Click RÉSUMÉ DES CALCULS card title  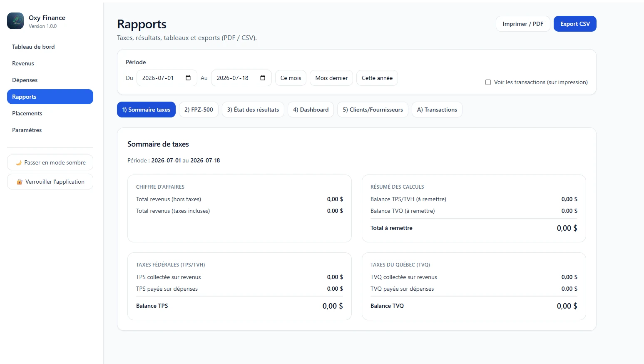(397, 187)
